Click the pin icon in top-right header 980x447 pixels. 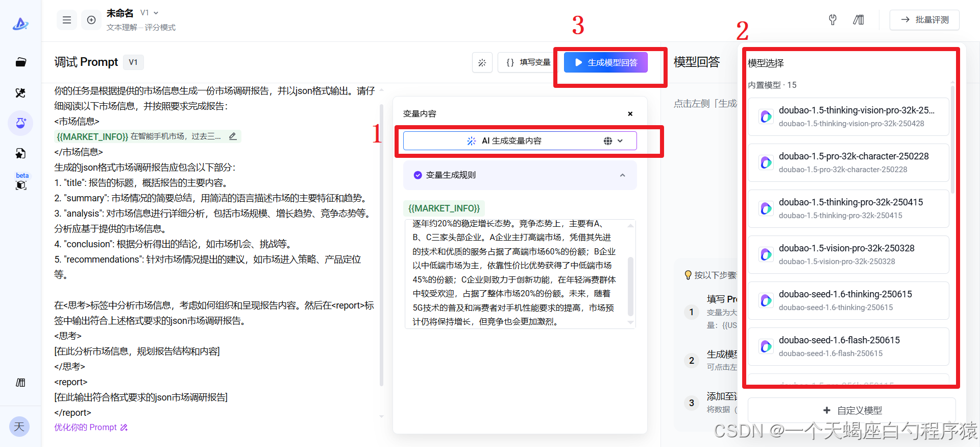832,20
